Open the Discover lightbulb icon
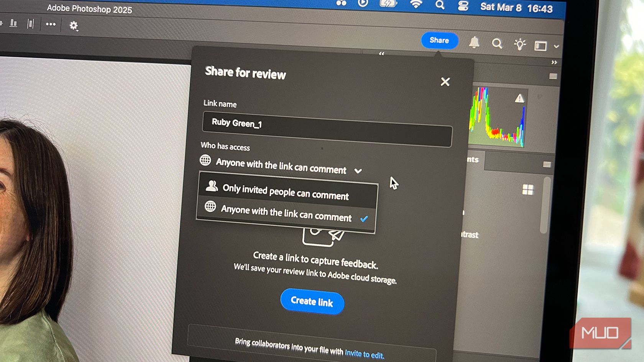This screenshot has height=362, width=644. [520, 44]
